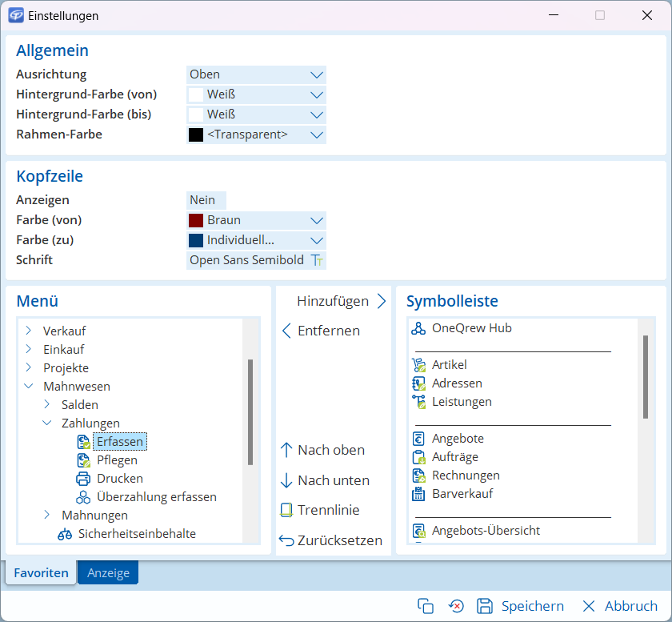Click the OneQrew Hub icon in Symbolleiste

[418, 328]
